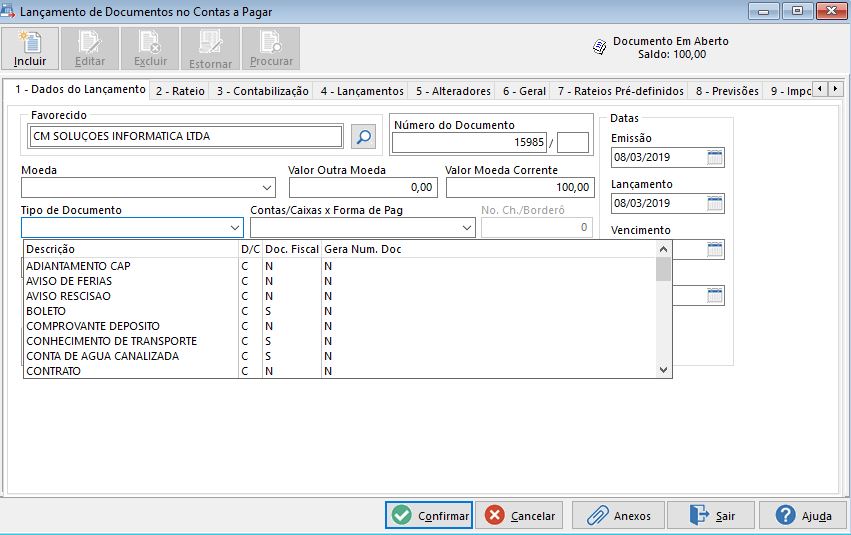The height and width of the screenshot is (535, 851).
Task: Choose AVISO RESCISAO document type
Action: [340, 296]
